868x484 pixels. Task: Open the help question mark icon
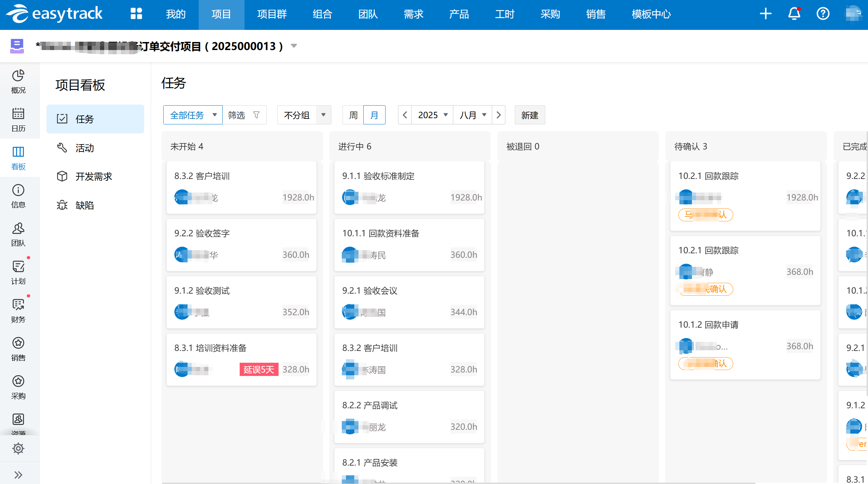pyautogui.click(x=823, y=14)
